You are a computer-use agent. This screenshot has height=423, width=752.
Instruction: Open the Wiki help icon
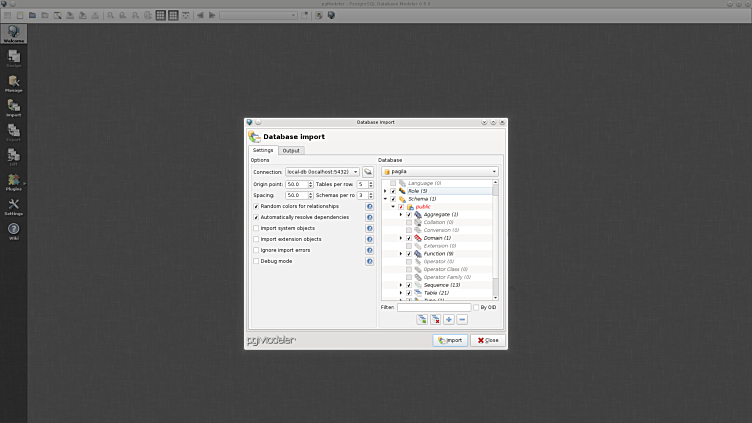(x=14, y=230)
